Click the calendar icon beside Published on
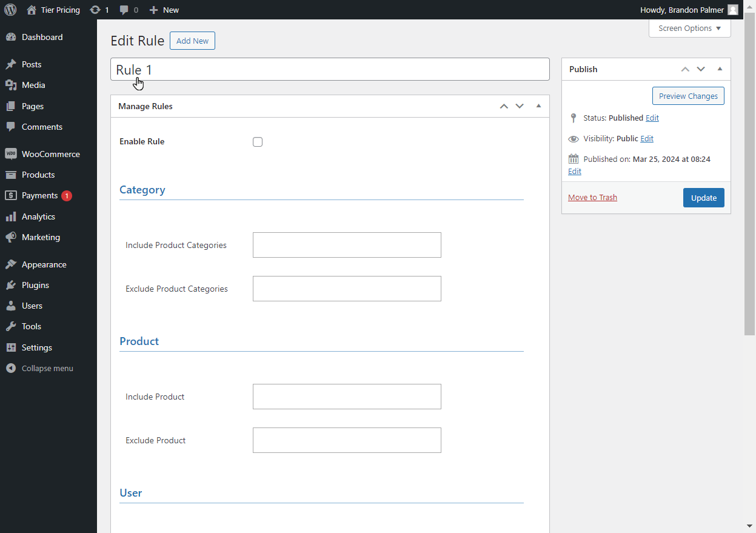Image resolution: width=756 pixels, height=533 pixels. [x=574, y=159]
